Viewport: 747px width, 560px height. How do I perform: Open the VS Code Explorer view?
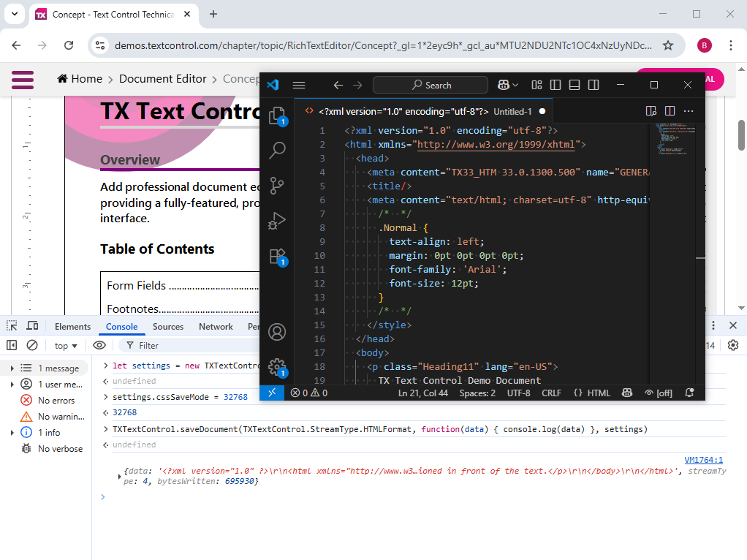tap(277, 116)
